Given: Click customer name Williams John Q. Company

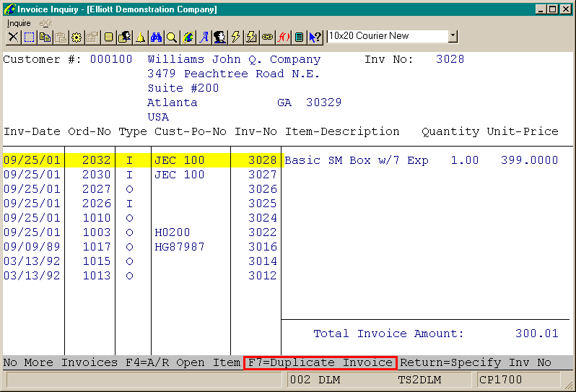Looking at the screenshot, I should 234,59.
